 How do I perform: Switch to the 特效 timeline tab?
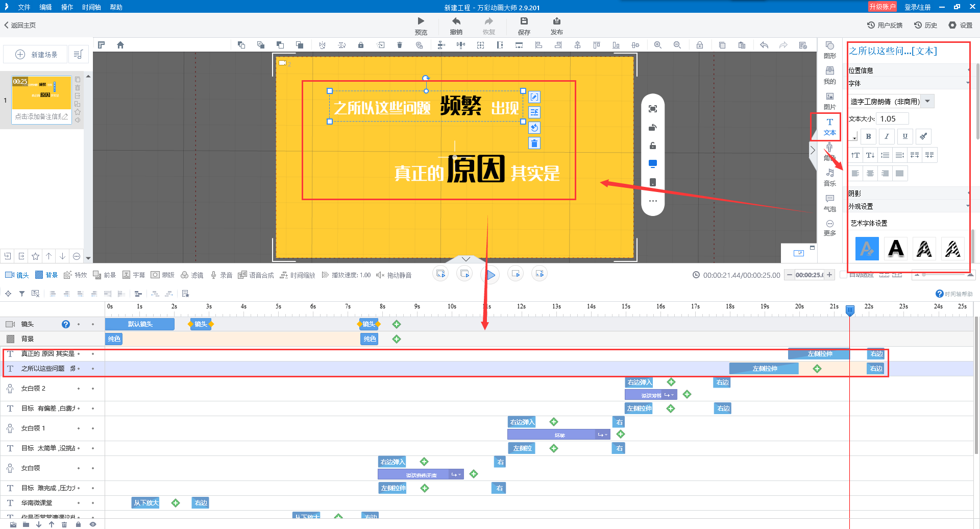[x=75, y=275]
